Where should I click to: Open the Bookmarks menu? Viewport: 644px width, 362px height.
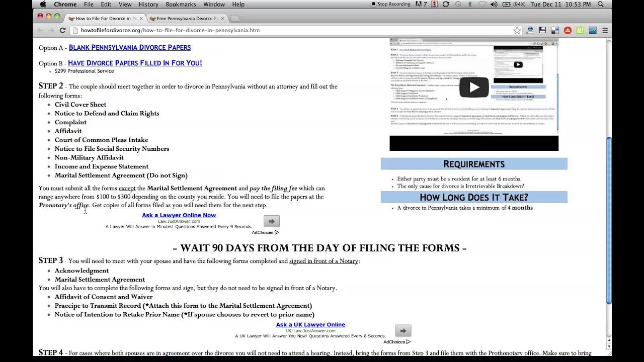point(181,4)
